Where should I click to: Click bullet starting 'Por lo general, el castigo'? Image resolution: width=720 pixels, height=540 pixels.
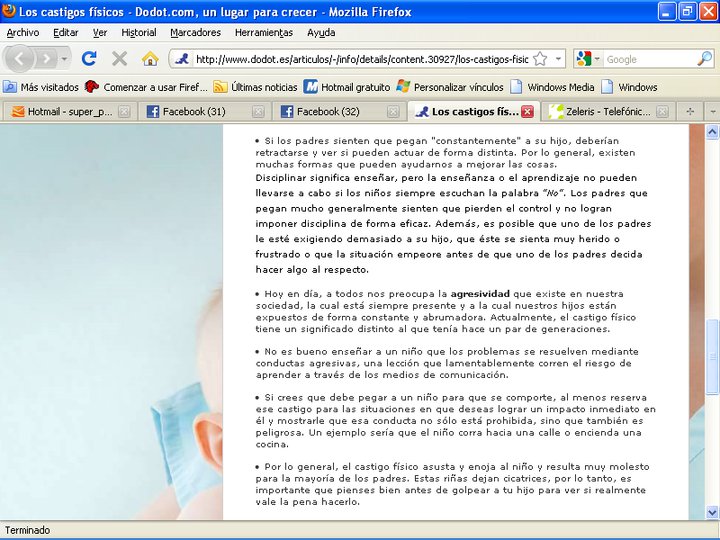(x=452, y=484)
